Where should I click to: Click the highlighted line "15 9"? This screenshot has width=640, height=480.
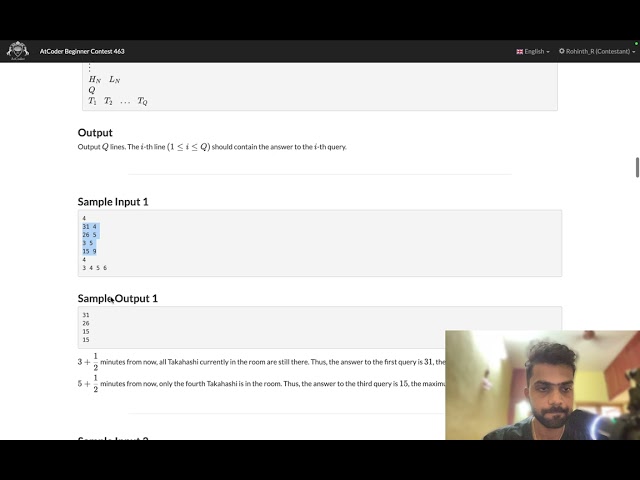point(89,251)
